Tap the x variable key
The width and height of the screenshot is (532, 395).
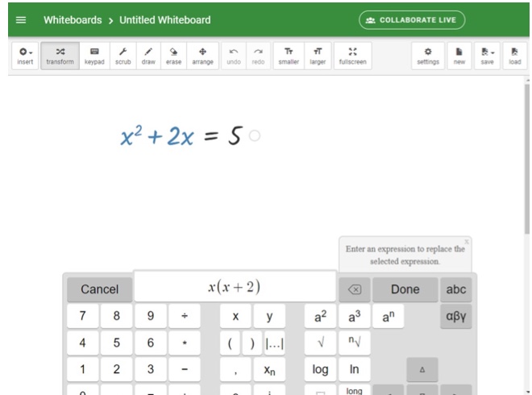235,316
